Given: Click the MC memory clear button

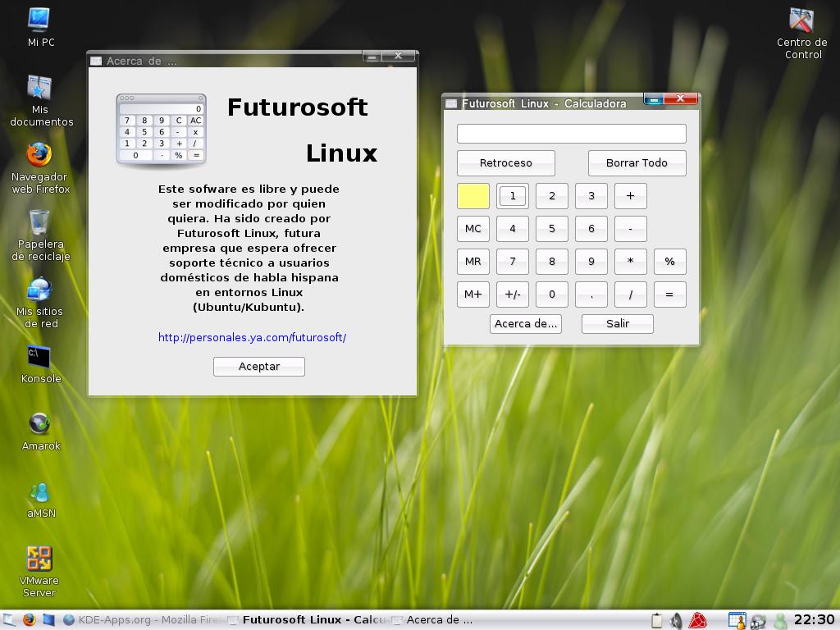Looking at the screenshot, I should tap(473, 229).
